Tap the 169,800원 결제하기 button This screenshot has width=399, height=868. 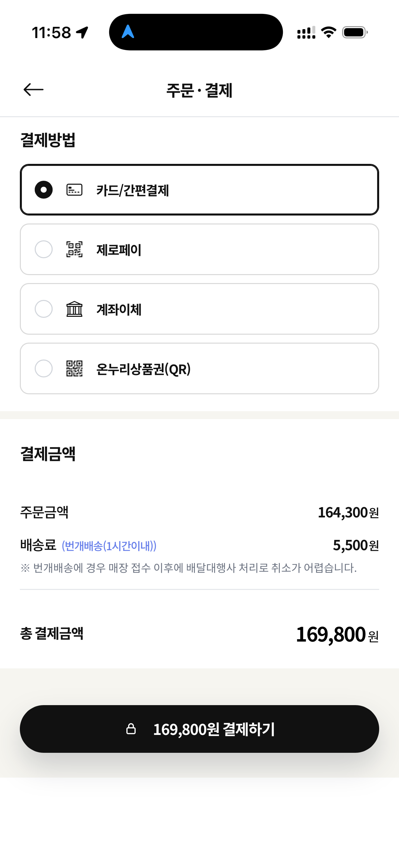point(199,729)
